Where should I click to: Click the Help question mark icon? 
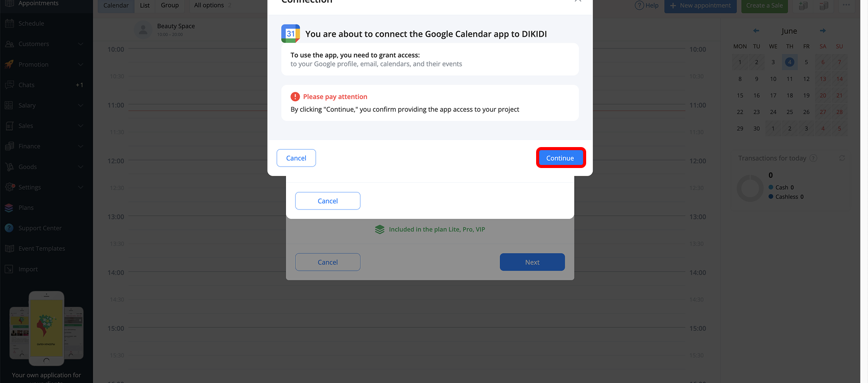639,5
